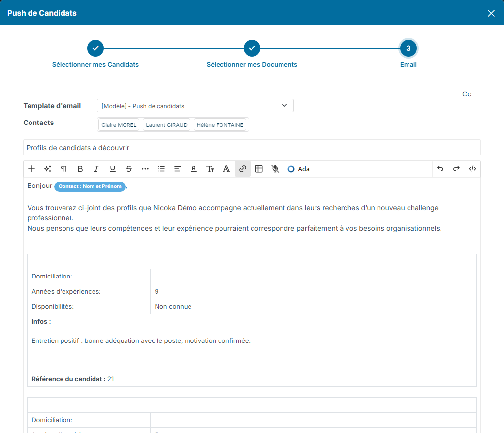Screen dimensions: 504x433
Task: Open the Ada assistant
Action: [x=298, y=169]
